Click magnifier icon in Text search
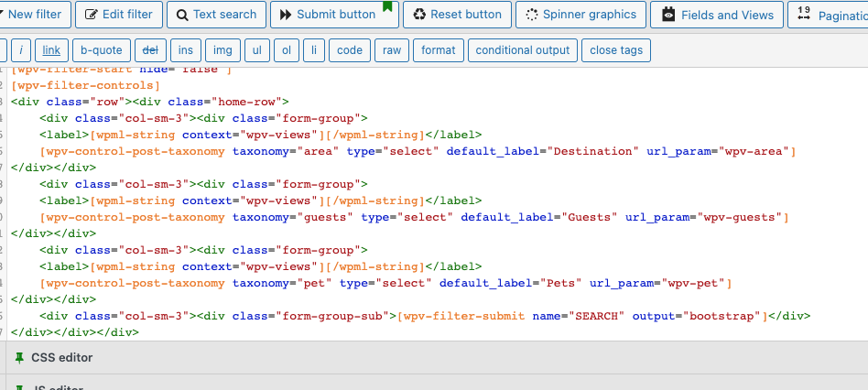Viewport: 868px width, 390px height. point(182,15)
